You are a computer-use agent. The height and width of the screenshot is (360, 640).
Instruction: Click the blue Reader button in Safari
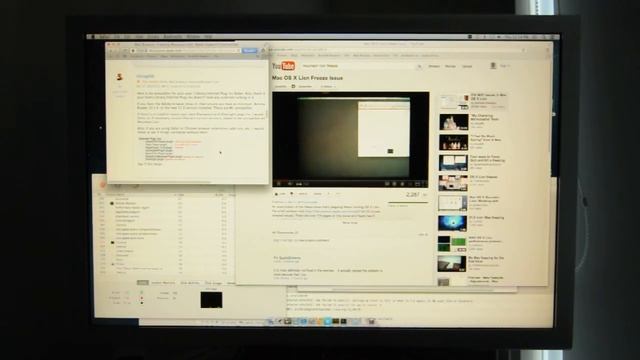(249, 50)
